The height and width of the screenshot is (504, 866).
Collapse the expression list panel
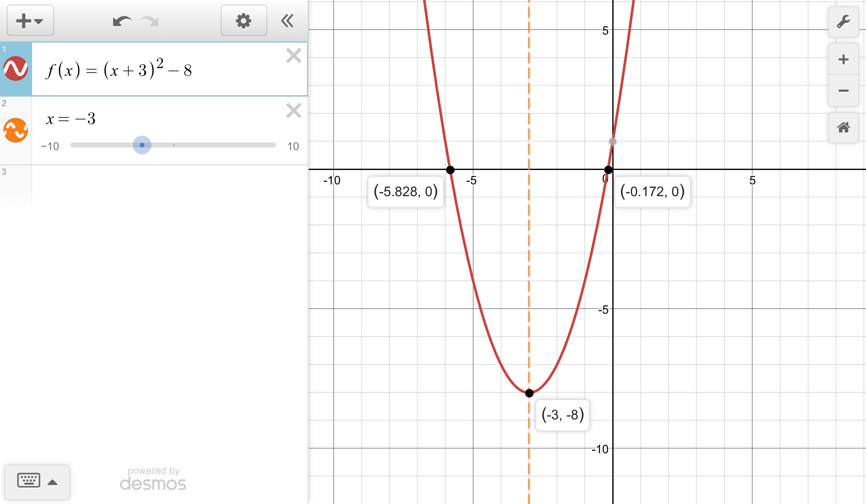(288, 21)
